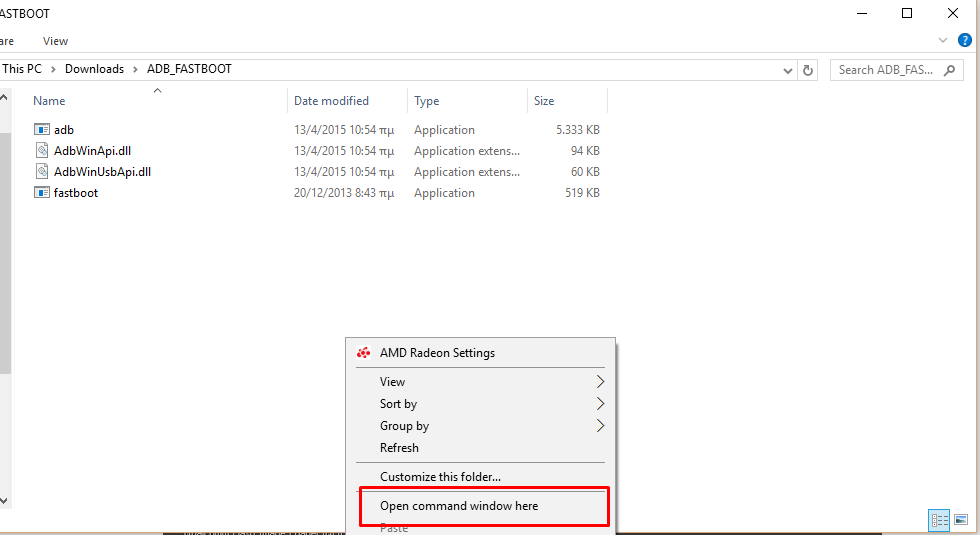Click the ADB_FASTBOOT breadcrumb

coord(189,69)
